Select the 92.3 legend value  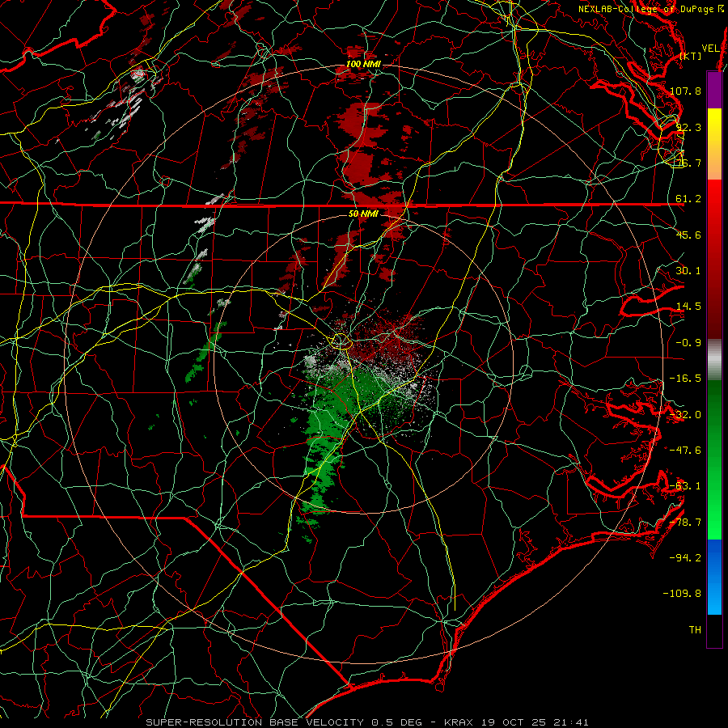pyautogui.click(x=688, y=127)
